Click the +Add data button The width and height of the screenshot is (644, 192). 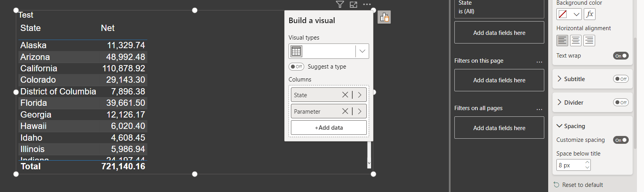tap(329, 128)
